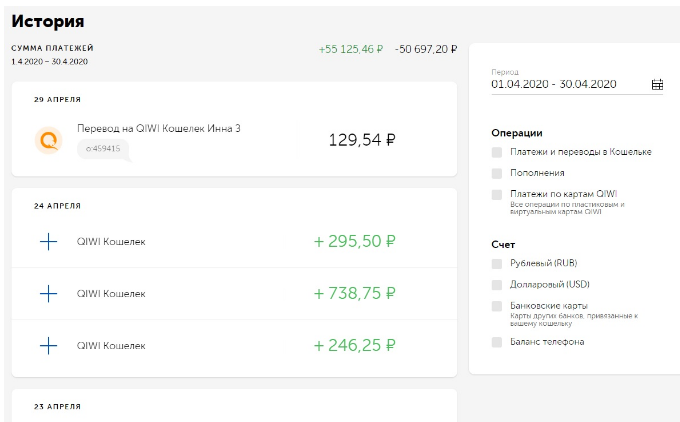This screenshot has width=680, height=422.
Task: Click the 'История' page heading
Action: (48, 21)
